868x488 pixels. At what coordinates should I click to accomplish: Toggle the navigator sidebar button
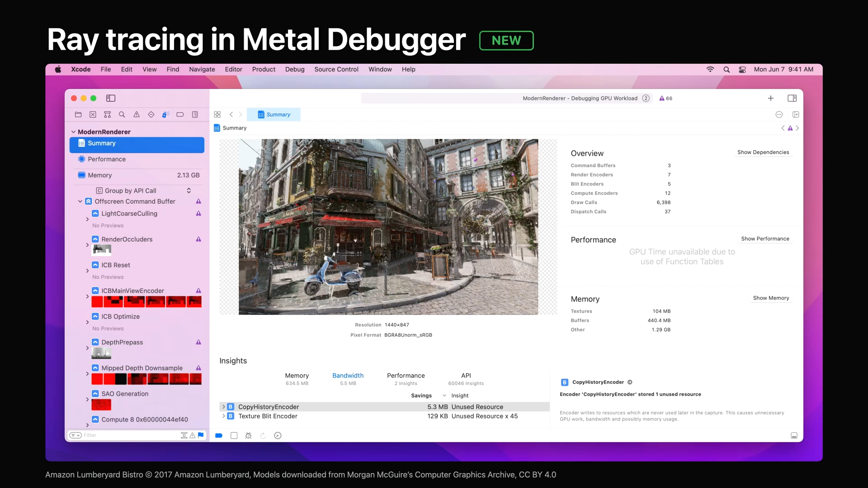click(x=111, y=99)
